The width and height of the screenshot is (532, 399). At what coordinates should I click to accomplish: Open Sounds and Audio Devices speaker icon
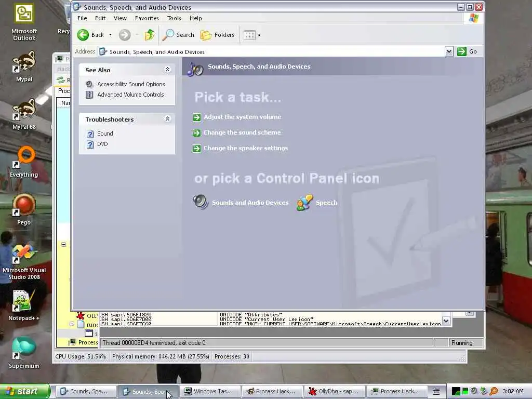[201, 202]
